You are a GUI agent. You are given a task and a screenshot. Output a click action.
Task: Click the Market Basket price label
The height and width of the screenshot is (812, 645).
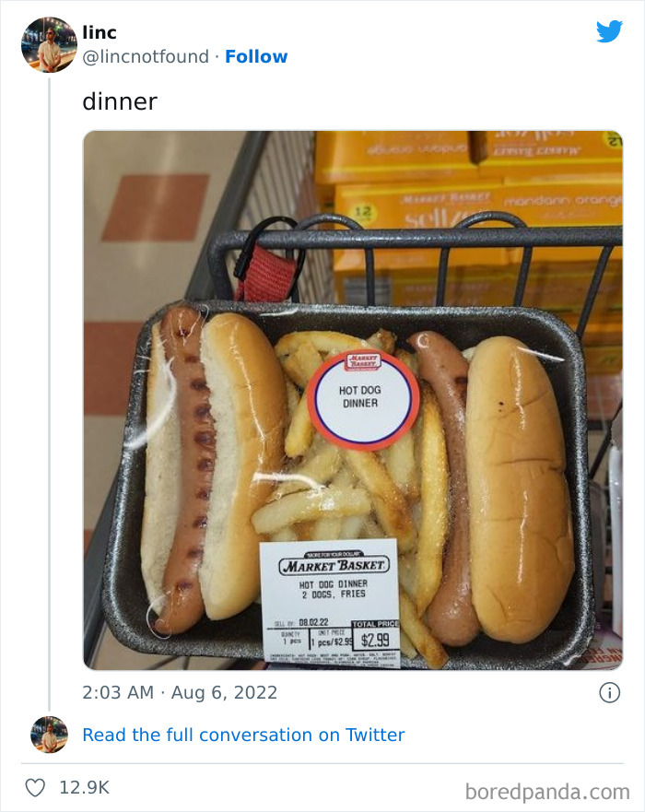[x=328, y=599]
